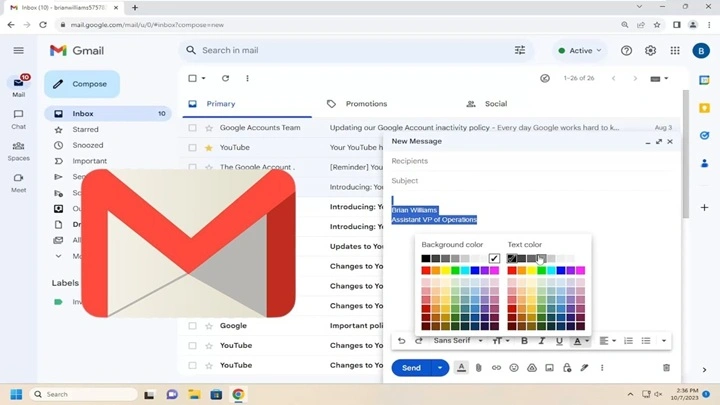720x405 pixels.
Task: Open the text color dropdown
Action: pyautogui.click(x=580, y=341)
